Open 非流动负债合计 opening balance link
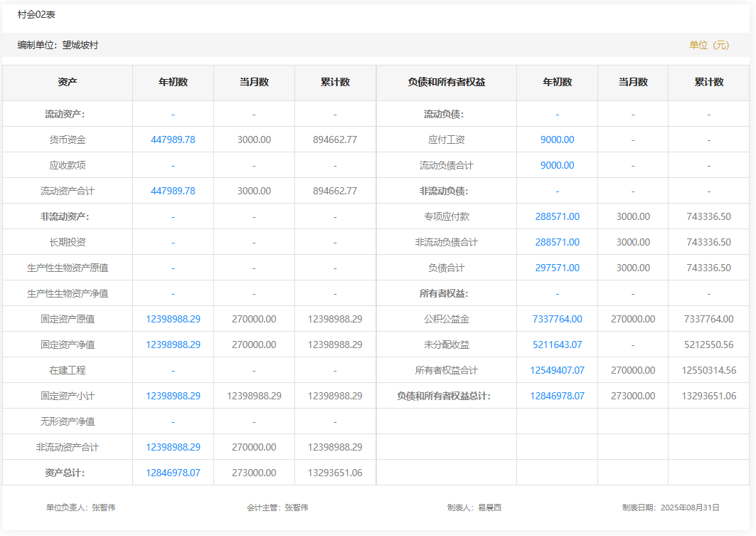 pyautogui.click(x=557, y=242)
